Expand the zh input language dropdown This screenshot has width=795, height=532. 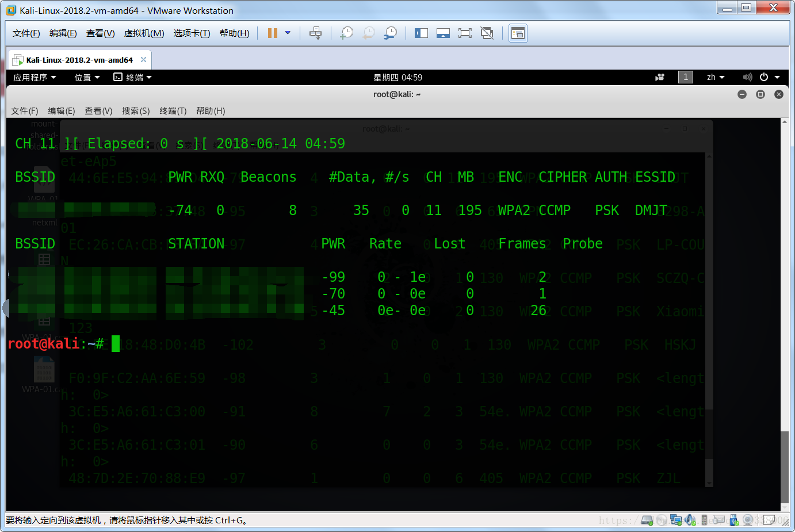coord(716,77)
